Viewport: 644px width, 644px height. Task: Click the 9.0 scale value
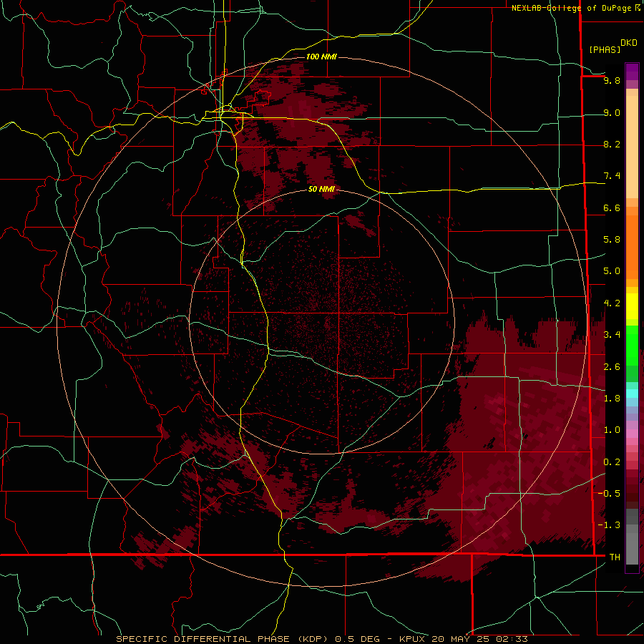tap(612, 112)
